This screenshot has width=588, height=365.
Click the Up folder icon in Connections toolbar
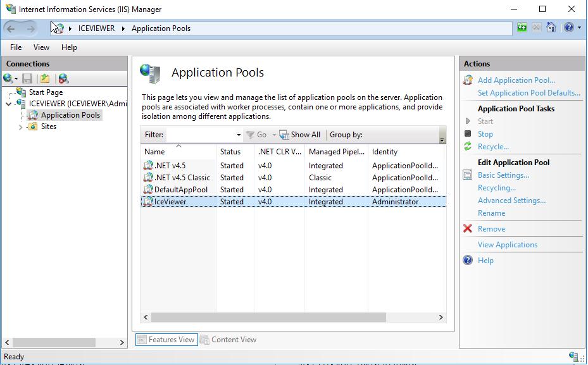click(x=45, y=78)
